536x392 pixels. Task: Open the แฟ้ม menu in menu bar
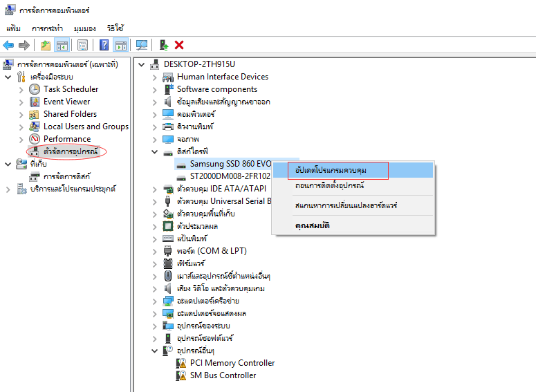click(13, 28)
